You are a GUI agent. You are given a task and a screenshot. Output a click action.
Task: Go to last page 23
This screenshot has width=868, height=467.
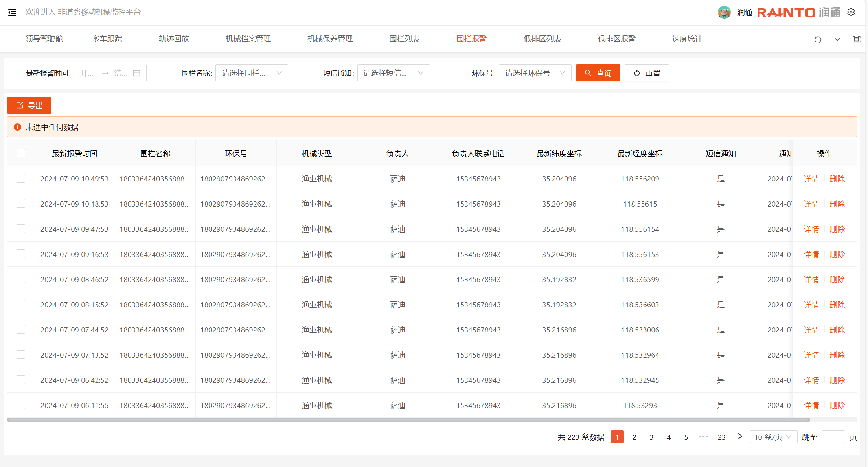coord(721,437)
